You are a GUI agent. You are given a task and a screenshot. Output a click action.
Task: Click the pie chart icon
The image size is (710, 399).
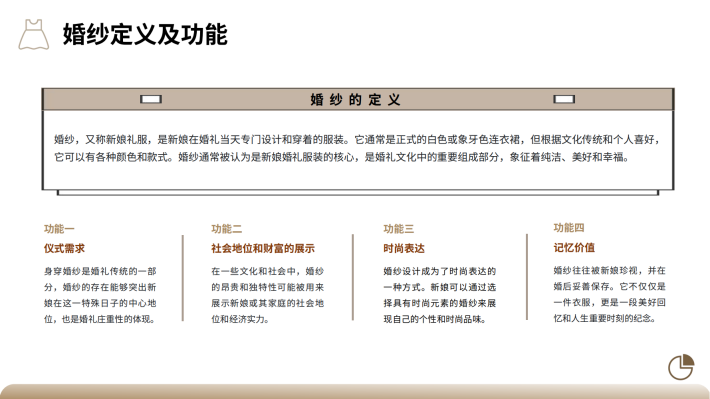point(681,367)
